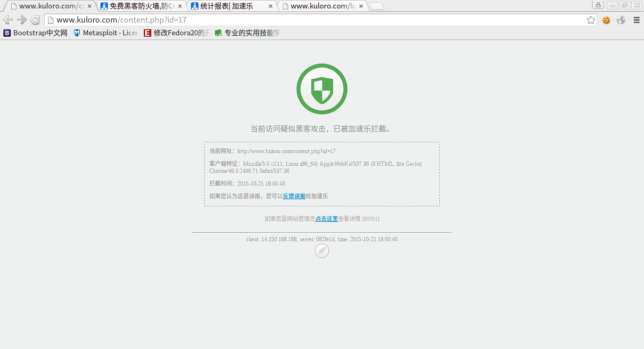Minimize the browser window
The image size is (644, 349).
tap(612, 5)
